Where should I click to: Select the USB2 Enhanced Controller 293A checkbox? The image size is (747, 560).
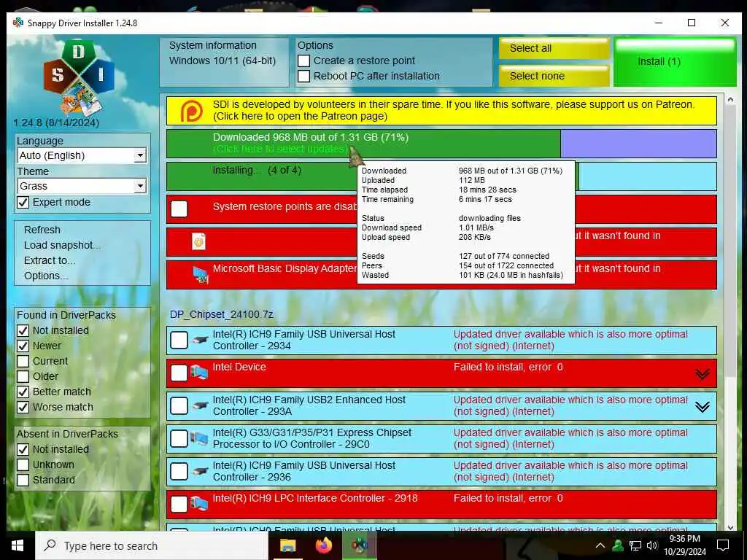[x=179, y=405]
